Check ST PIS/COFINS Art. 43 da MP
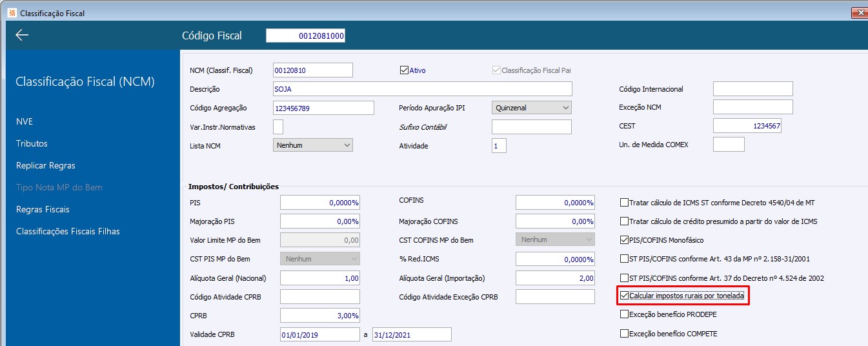 (x=624, y=259)
